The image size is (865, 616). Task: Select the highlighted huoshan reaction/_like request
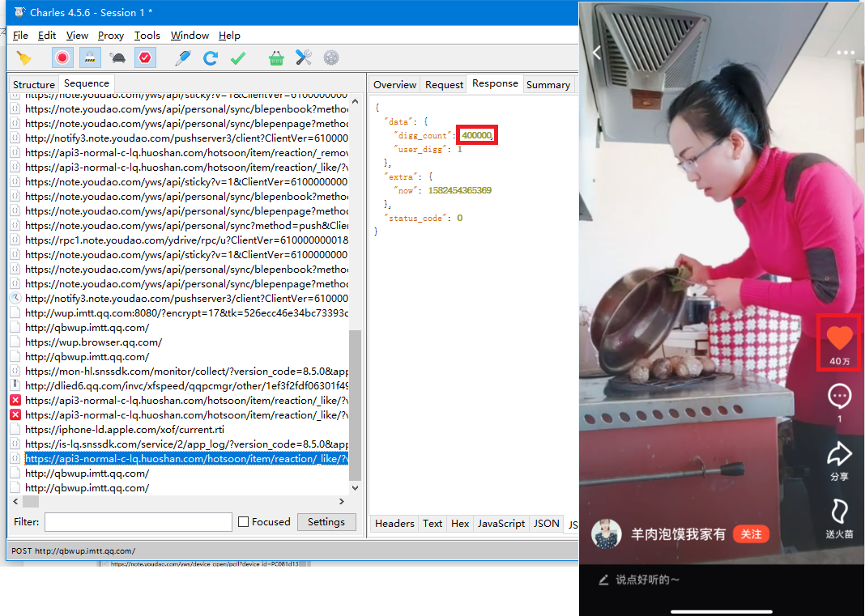tap(186, 459)
